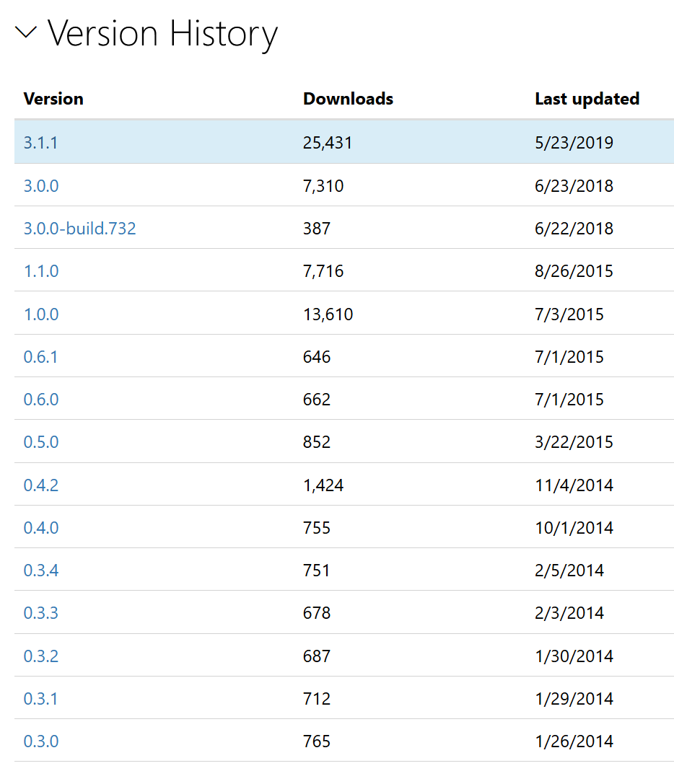
Task: Click the date 7/1/2015 in row 0.6.1
Action: pos(569,357)
